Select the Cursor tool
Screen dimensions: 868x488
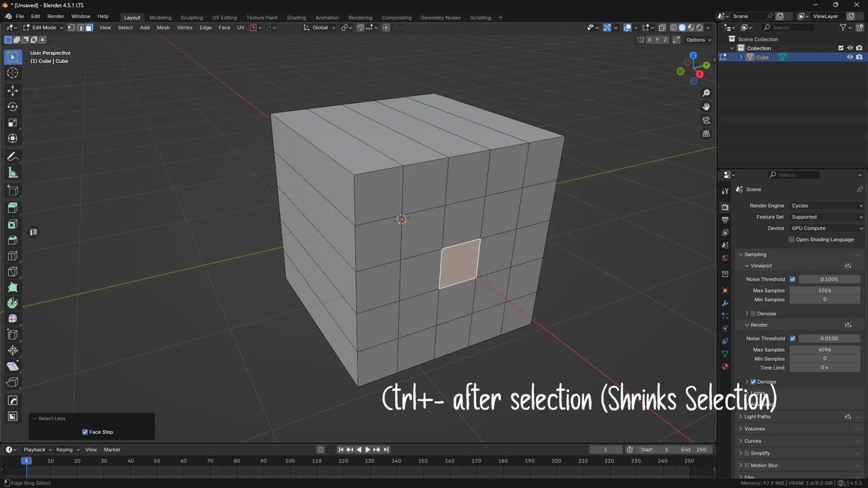click(12, 73)
